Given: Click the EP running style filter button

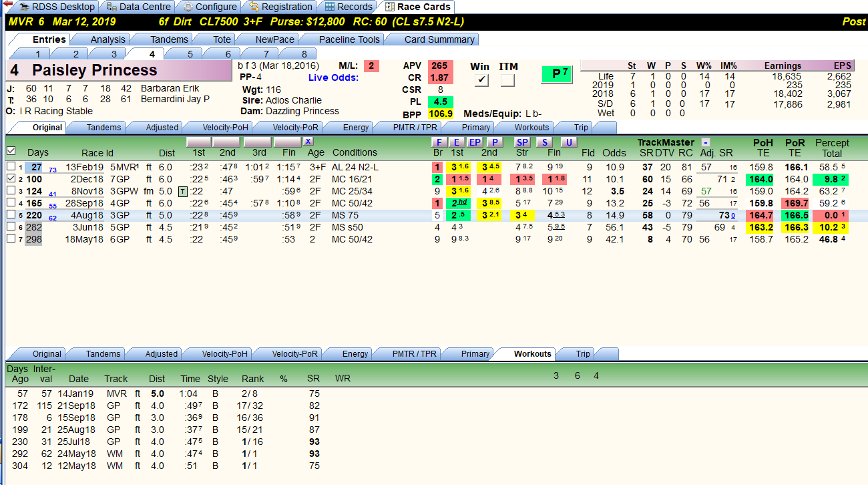Looking at the screenshot, I should pyautogui.click(x=475, y=142).
